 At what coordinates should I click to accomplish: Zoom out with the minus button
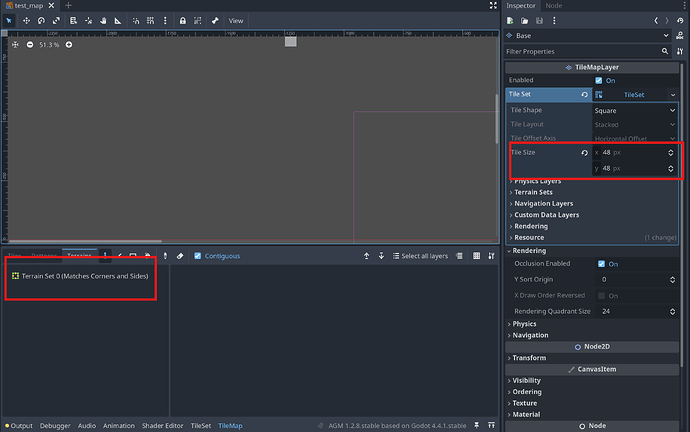pos(30,45)
